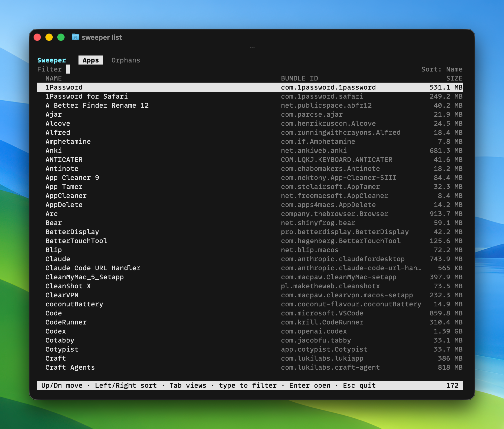This screenshot has width=504, height=429.
Task: Select A Better Finder Rename 12
Action: pyautogui.click(x=250, y=105)
